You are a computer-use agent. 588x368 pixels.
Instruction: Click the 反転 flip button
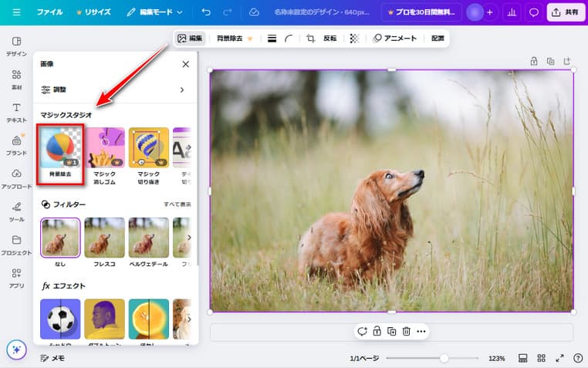click(x=330, y=39)
